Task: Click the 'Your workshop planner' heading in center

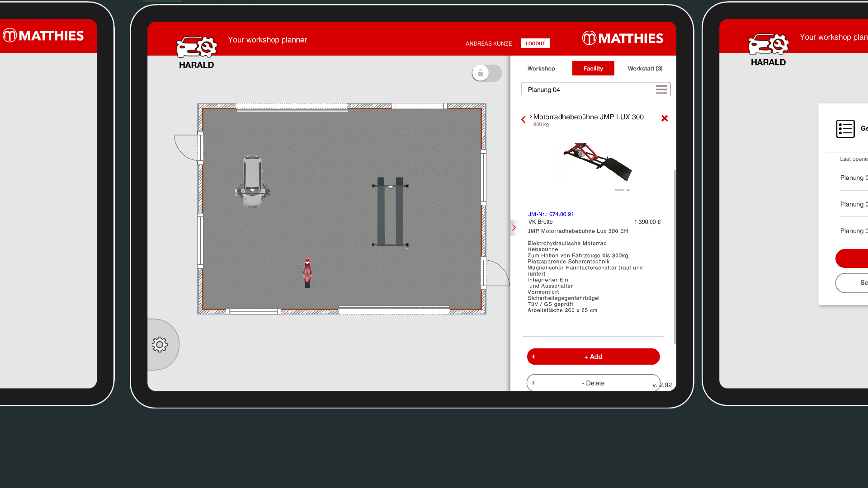Action: (x=268, y=40)
